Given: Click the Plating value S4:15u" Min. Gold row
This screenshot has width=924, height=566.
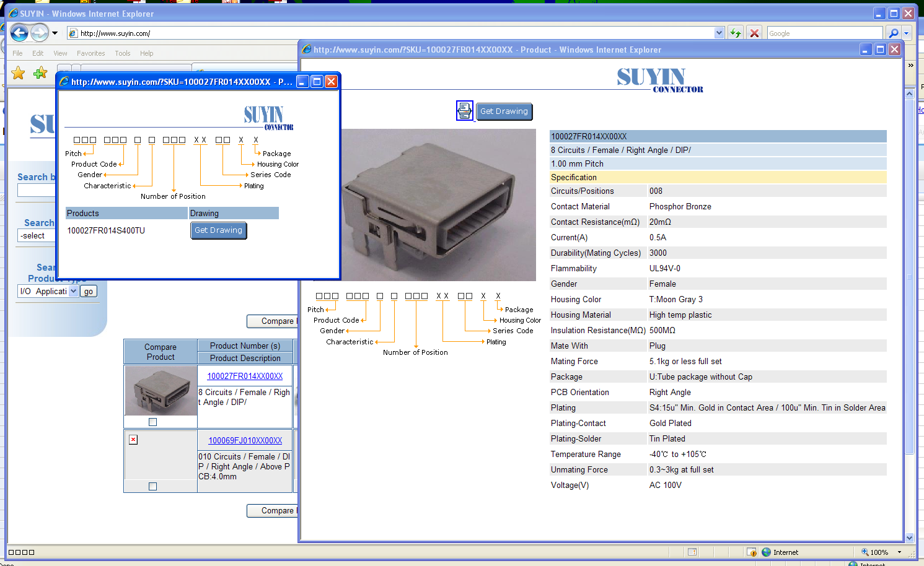Looking at the screenshot, I should click(x=767, y=408).
